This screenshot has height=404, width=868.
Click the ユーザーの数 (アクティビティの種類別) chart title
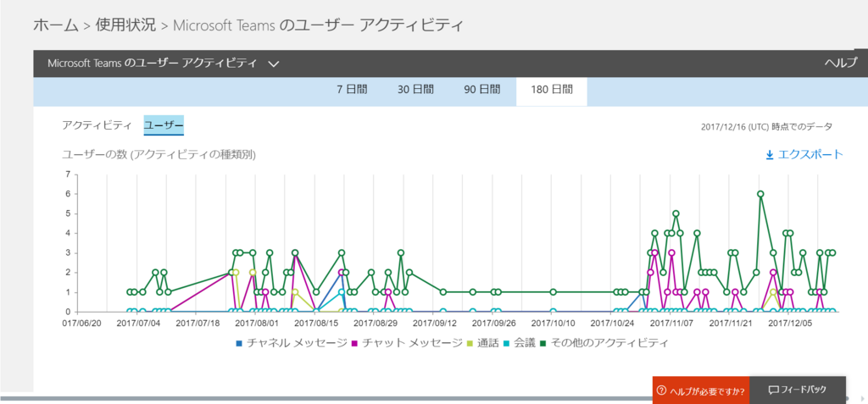pos(159,155)
